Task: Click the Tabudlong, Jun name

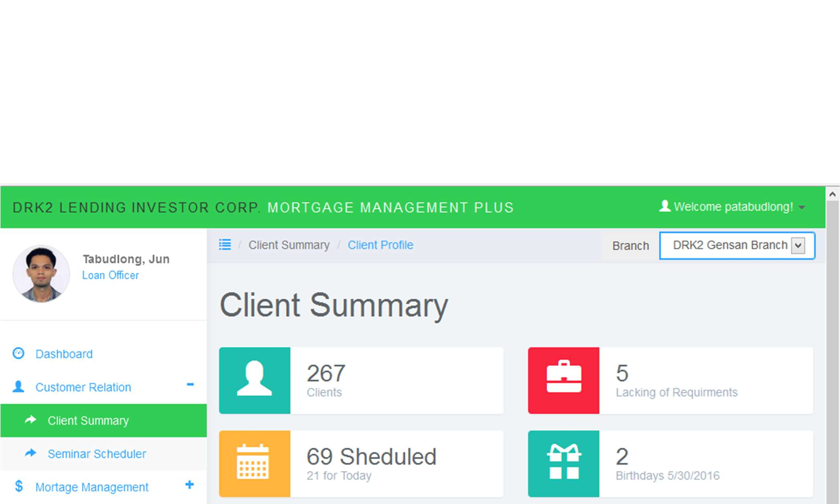Action: pos(126,259)
